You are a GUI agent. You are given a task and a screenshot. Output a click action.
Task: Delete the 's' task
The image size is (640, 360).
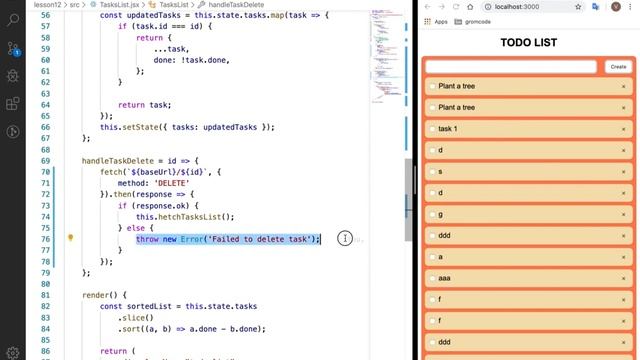[x=623, y=172]
